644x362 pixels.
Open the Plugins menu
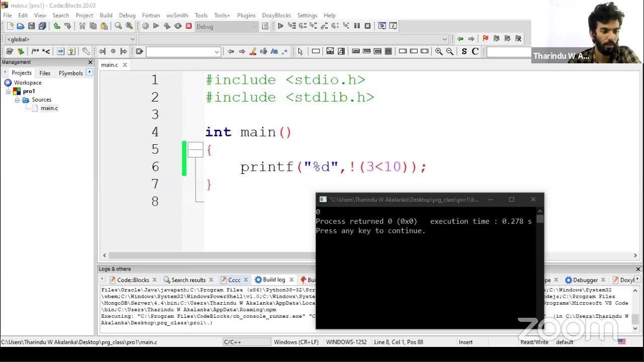click(x=246, y=16)
